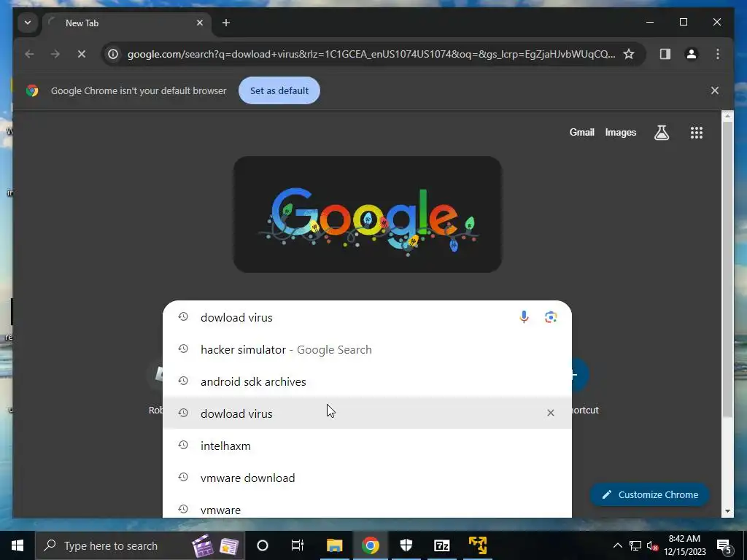
Task: Close the New Tab tab
Action: point(200,23)
